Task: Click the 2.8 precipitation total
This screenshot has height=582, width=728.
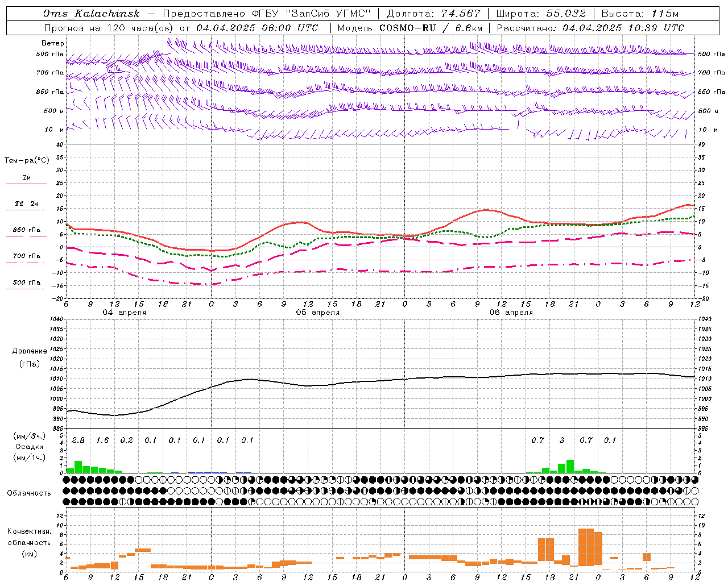Action: click(78, 440)
